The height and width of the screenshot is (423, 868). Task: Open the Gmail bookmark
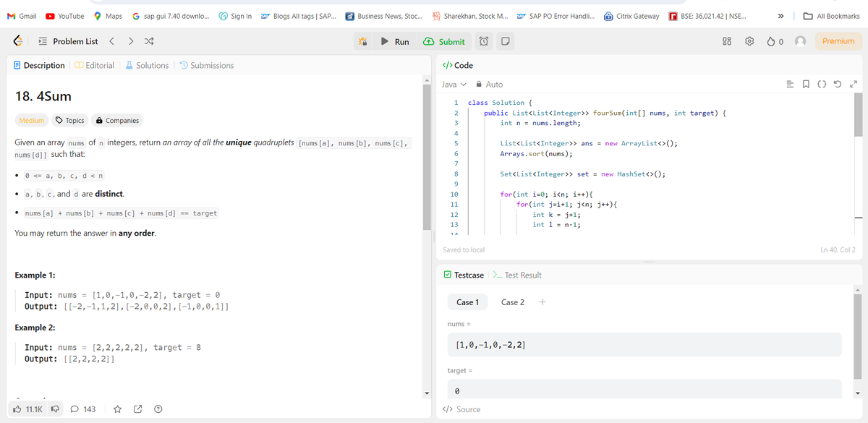[x=22, y=15]
